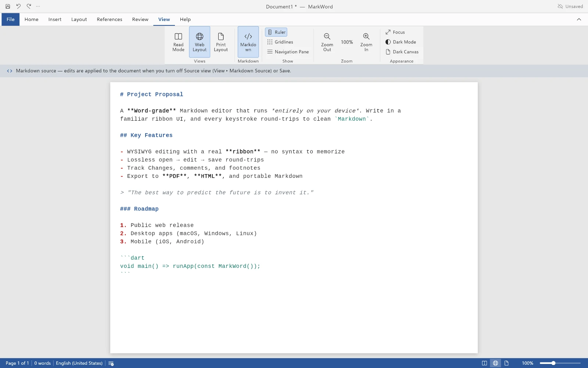Screen dimensions: 588x368
Task: Click the '**Word-grade**' bold text
Action: [x=151, y=111]
